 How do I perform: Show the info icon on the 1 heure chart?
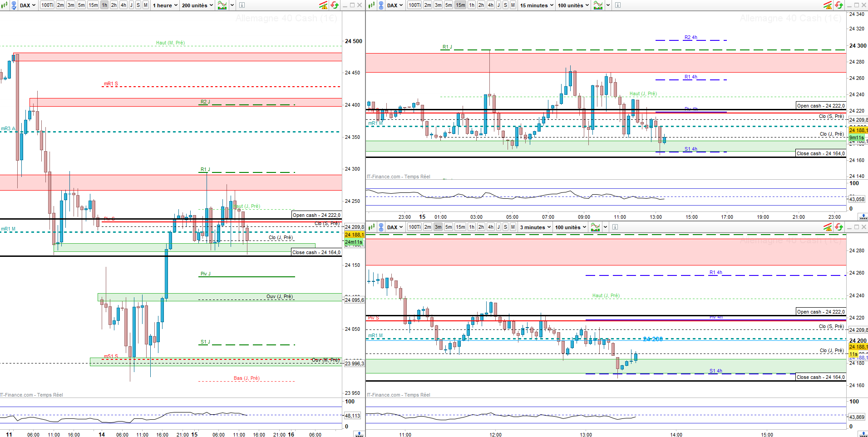point(242,5)
